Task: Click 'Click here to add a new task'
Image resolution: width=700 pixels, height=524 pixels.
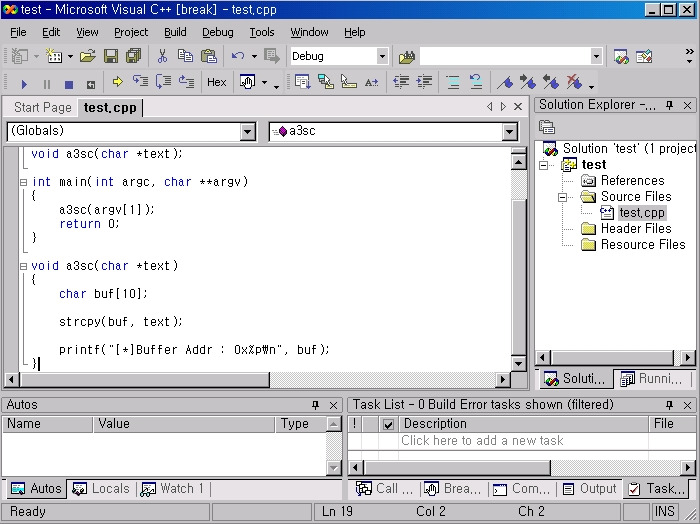Action: (x=482, y=441)
